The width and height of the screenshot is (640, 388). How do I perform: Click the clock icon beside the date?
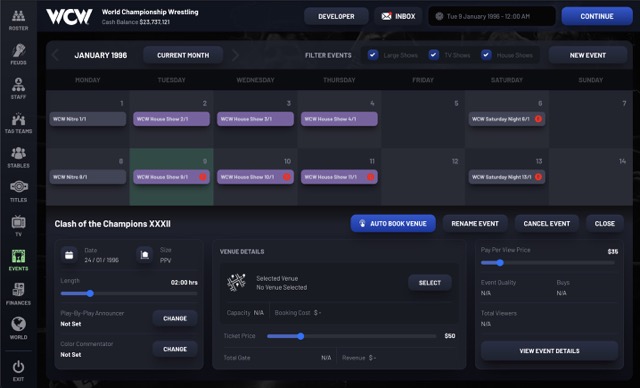[439, 16]
